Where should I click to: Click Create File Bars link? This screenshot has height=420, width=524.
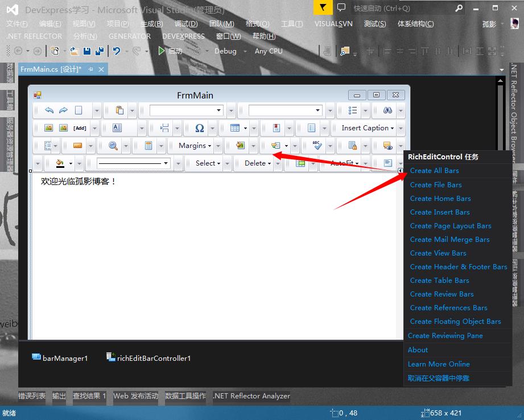(x=436, y=184)
